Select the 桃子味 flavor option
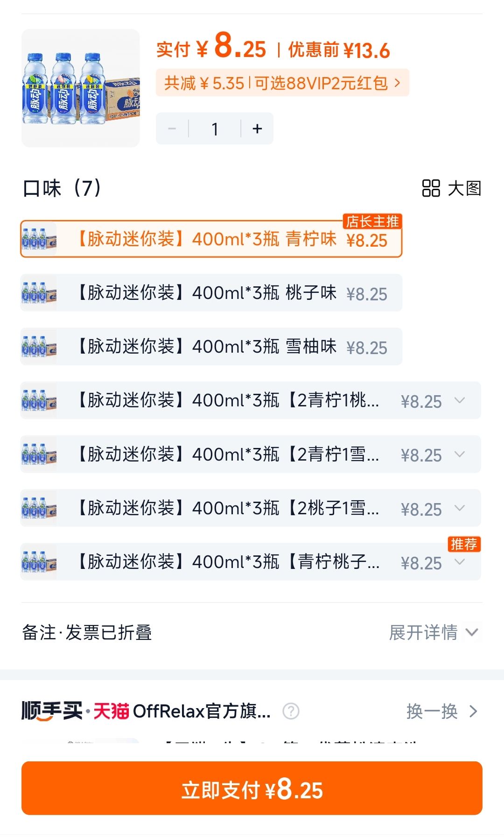 pyautogui.click(x=211, y=293)
